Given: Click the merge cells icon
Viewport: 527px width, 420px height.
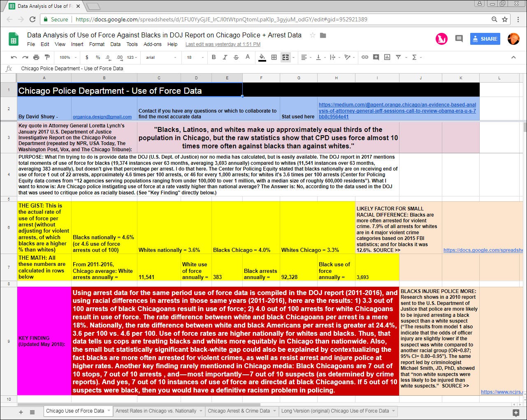Looking at the screenshot, I should pos(285,57).
